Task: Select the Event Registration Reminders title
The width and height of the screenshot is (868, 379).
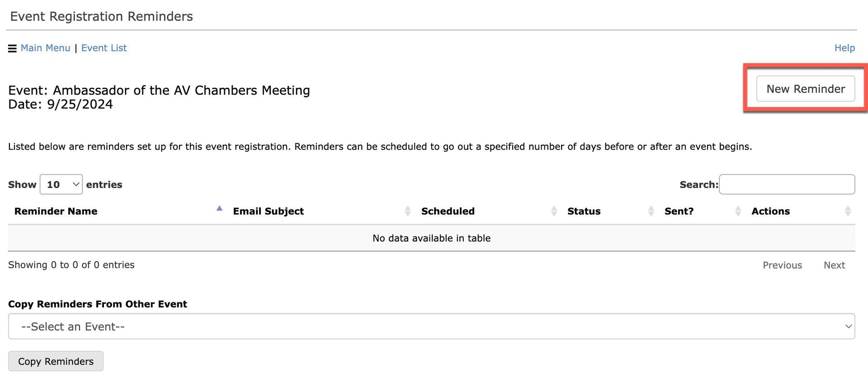Action: click(x=101, y=16)
